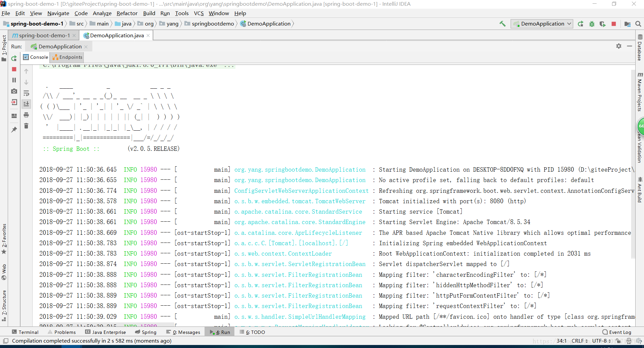Toggle Scroll to End in the console
Screen dimensions: 644x348
pyautogui.click(x=26, y=104)
